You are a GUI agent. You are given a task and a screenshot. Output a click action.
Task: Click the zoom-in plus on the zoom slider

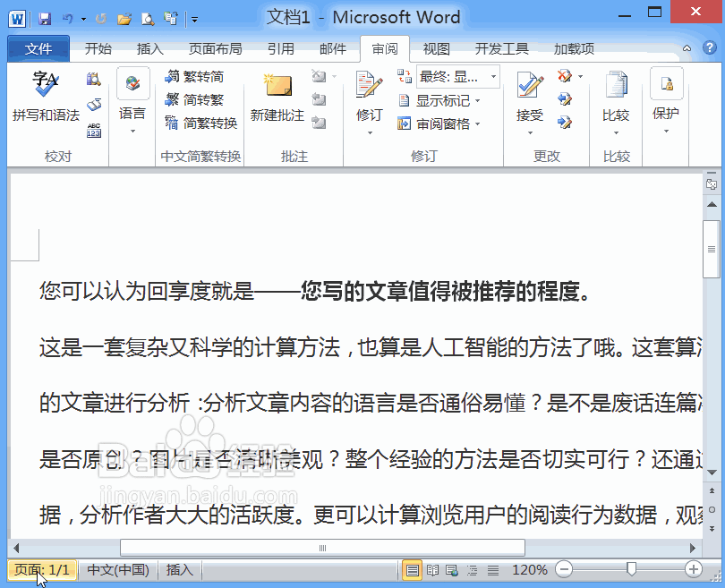pos(692,569)
